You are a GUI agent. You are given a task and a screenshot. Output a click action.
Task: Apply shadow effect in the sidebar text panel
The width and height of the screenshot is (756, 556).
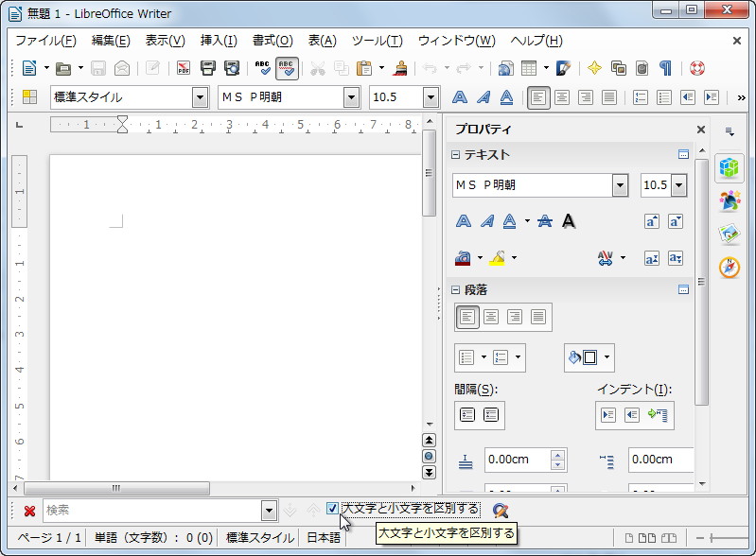pyautogui.click(x=569, y=221)
